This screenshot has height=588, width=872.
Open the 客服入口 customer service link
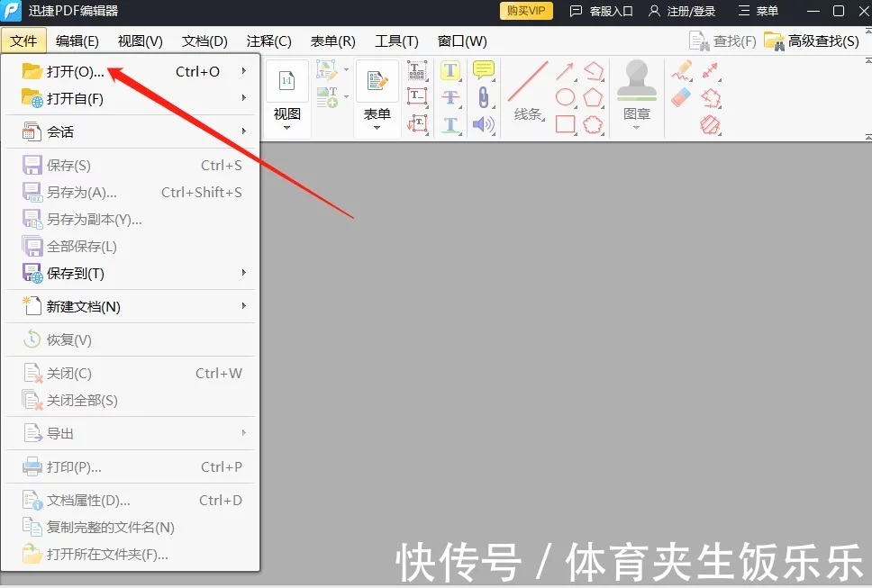[x=601, y=11]
